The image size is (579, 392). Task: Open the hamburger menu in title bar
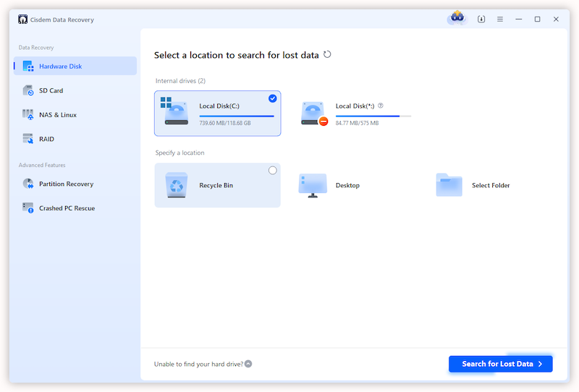point(500,20)
